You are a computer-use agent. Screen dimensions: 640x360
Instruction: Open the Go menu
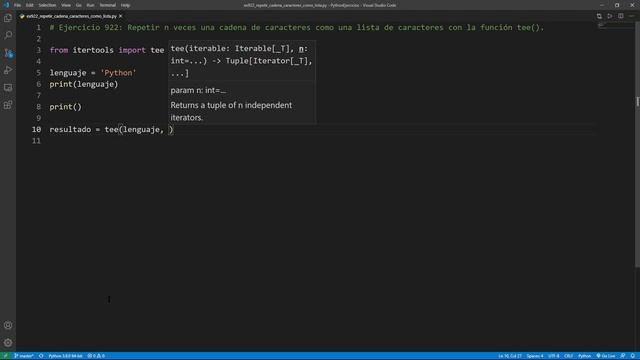pyautogui.click(x=78, y=5)
